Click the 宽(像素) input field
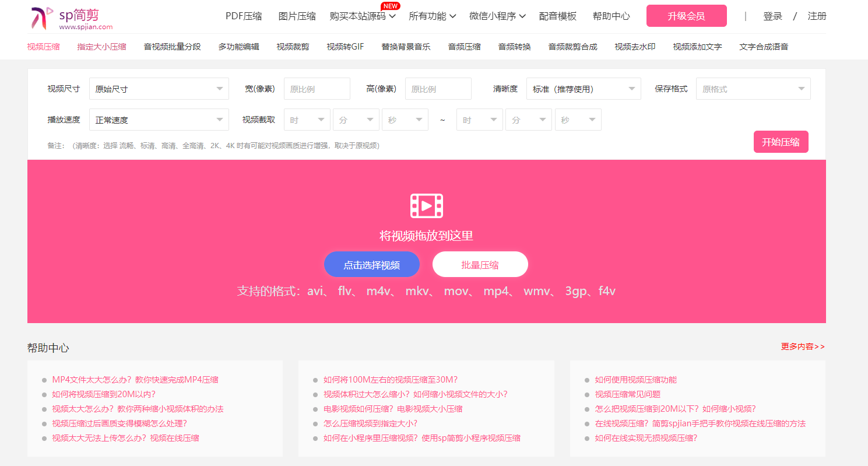The width and height of the screenshot is (868, 466). [317, 89]
